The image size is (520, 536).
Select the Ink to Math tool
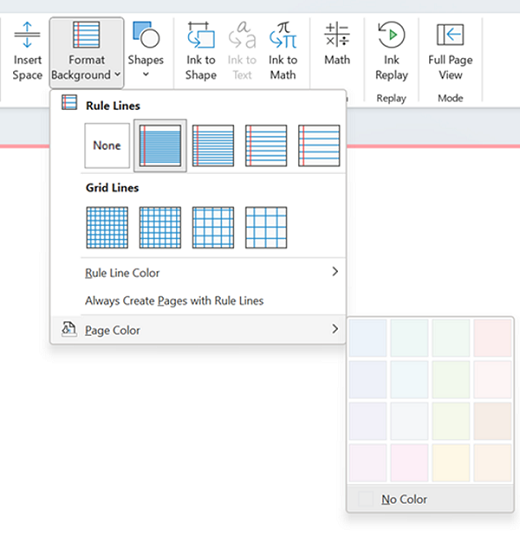[x=283, y=51]
